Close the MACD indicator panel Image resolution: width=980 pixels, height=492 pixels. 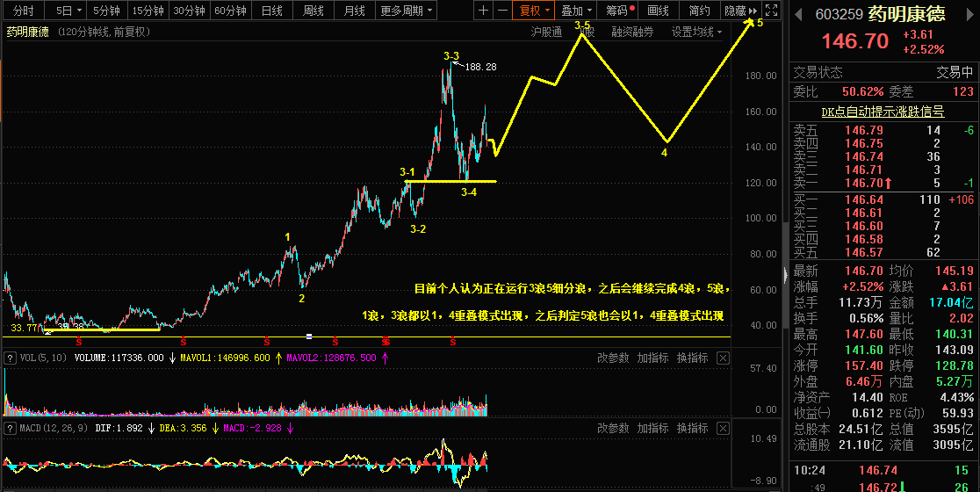pyautogui.click(x=723, y=428)
